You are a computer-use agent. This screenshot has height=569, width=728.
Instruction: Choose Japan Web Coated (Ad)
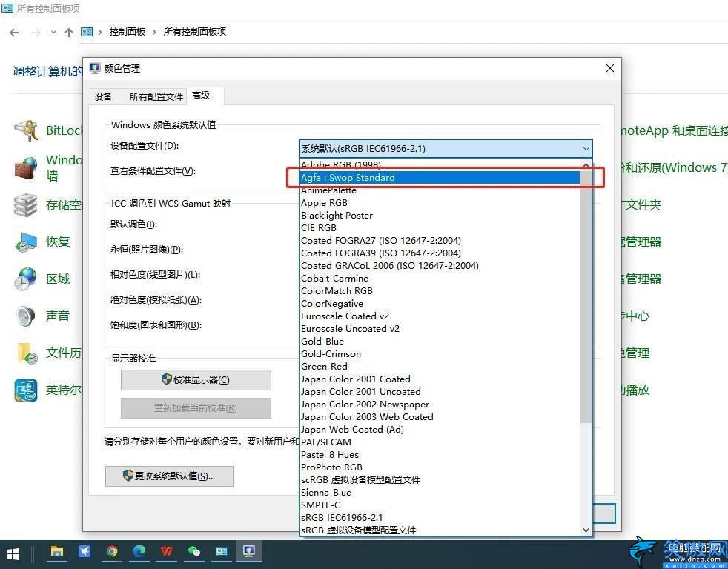[440, 429]
